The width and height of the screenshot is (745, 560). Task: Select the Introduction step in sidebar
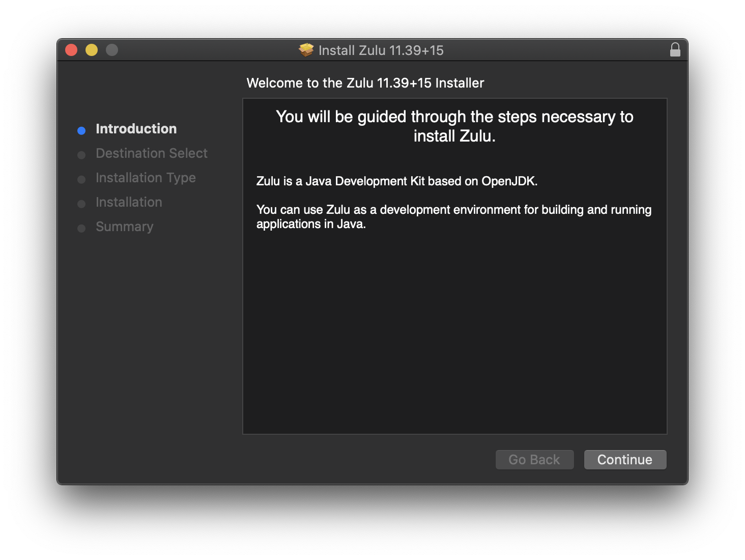click(x=136, y=129)
